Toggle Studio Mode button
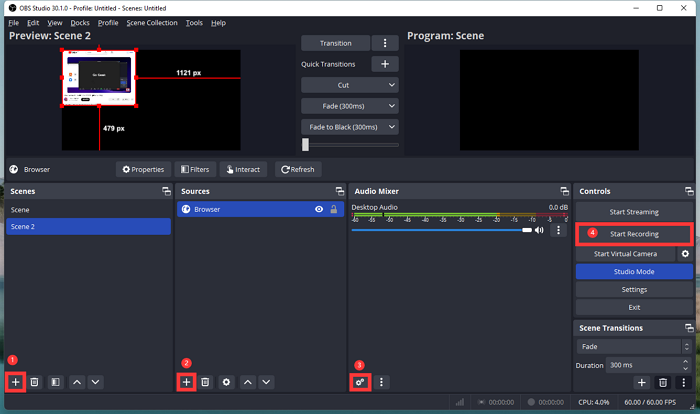Viewport: 700px width, 414px height. click(634, 272)
